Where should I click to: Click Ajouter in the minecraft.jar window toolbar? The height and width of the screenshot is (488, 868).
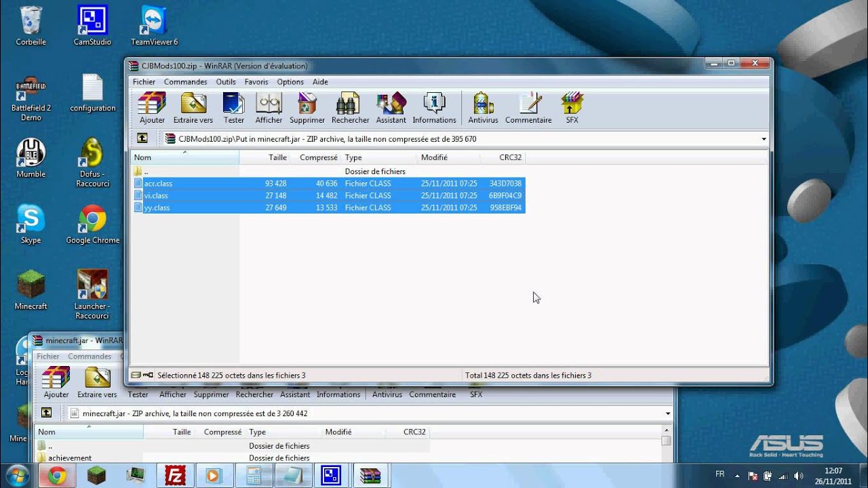56,383
